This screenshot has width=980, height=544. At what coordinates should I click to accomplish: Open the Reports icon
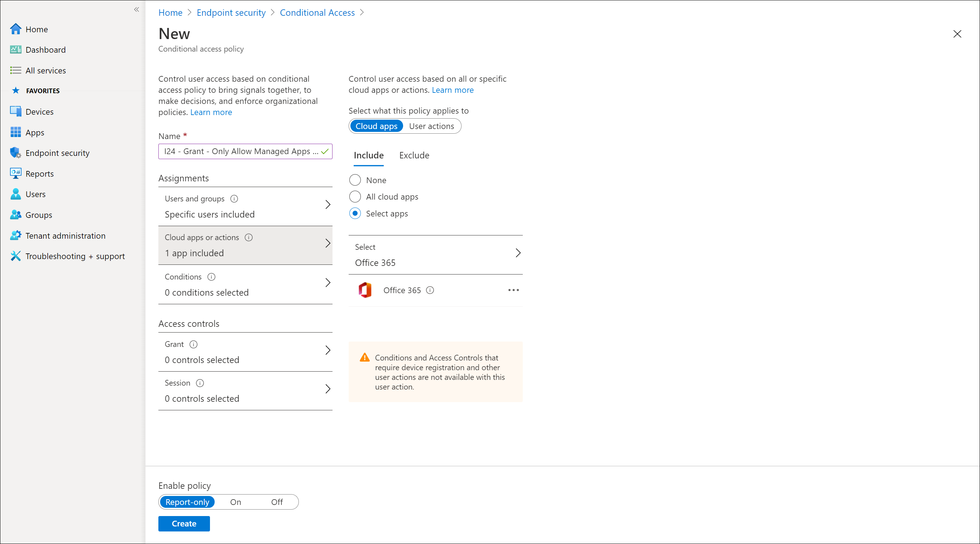(x=16, y=173)
